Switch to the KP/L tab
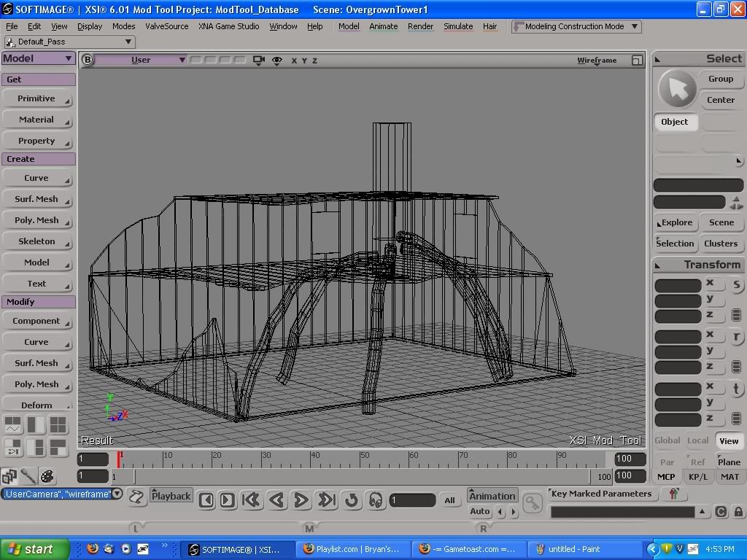The height and width of the screenshot is (560, 747). coord(698,477)
